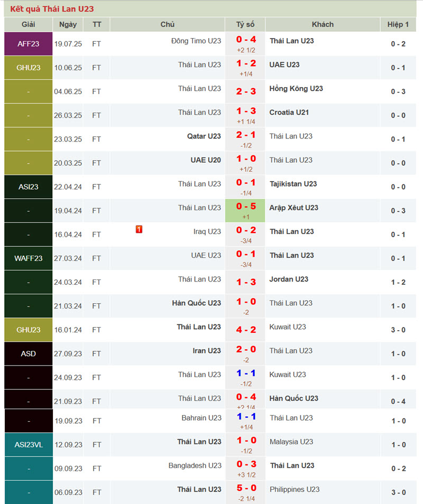Click the Hiệp 1 column header

(x=398, y=24)
